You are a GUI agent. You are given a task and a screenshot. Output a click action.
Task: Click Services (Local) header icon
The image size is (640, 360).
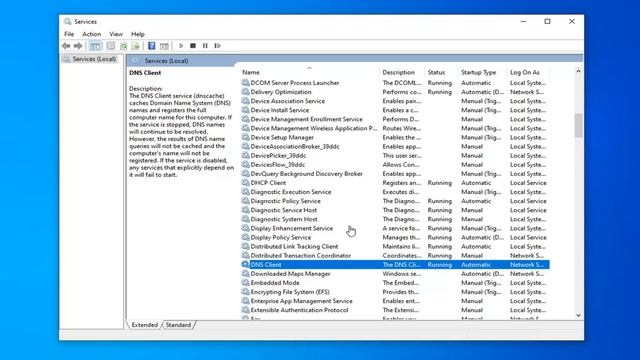coord(136,60)
